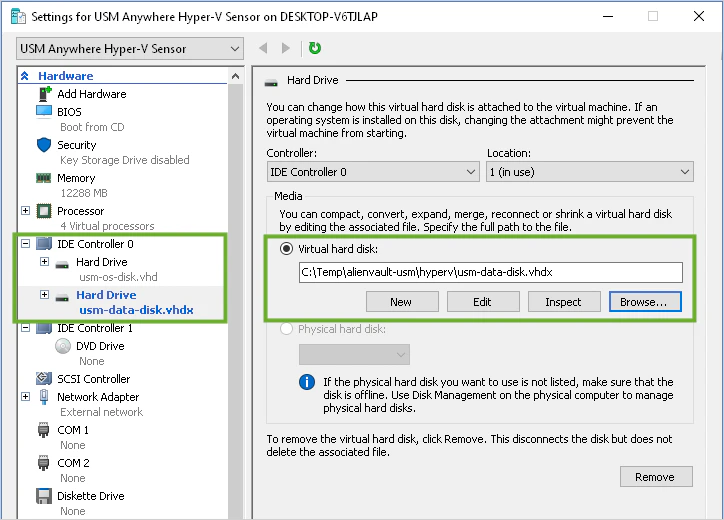Expand the Network Adapter node
The height and width of the screenshot is (520, 724).
tap(25, 396)
